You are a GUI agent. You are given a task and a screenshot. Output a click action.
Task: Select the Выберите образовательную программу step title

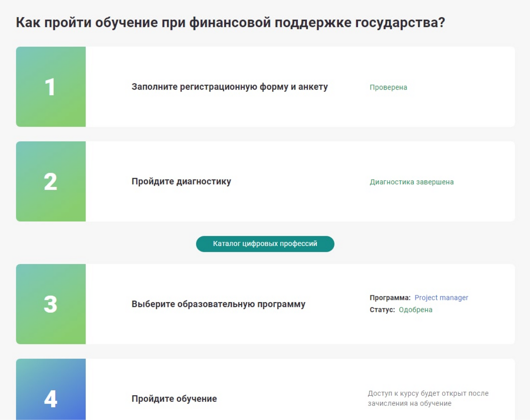pyautogui.click(x=218, y=304)
